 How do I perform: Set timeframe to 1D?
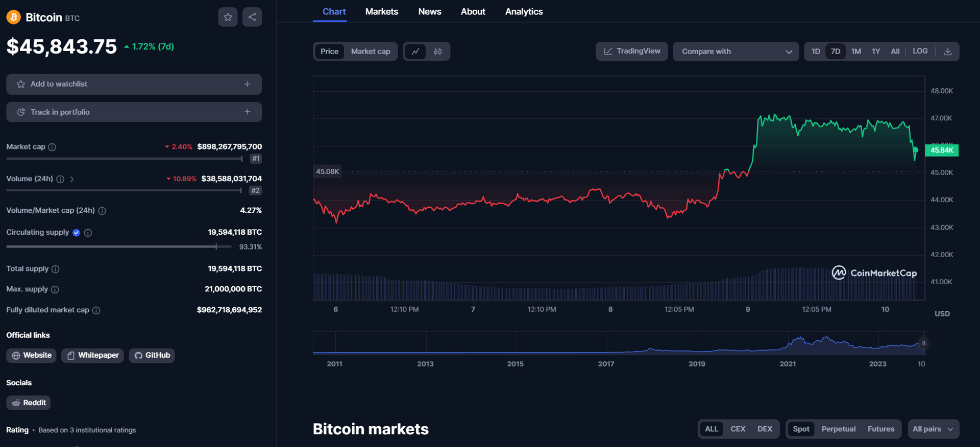pos(816,52)
